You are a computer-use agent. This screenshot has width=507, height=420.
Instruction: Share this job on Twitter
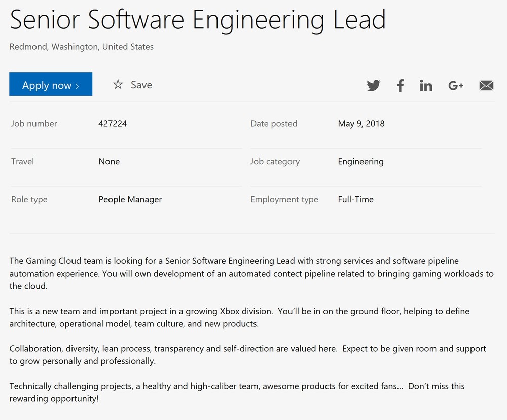tap(373, 85)
